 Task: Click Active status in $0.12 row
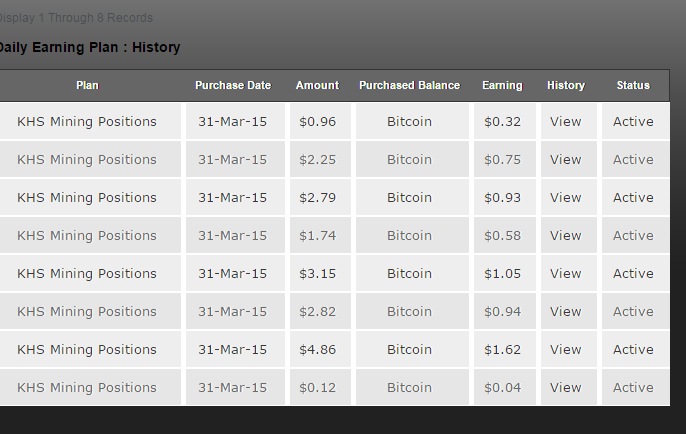(x=633, y=388)
